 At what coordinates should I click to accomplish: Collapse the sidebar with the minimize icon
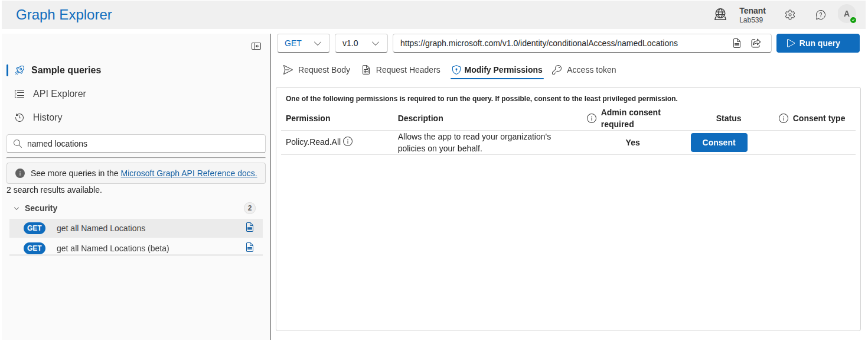click(256, 46)
